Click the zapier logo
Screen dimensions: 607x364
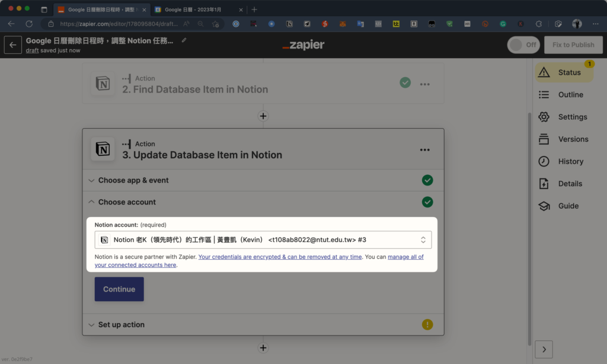(303, 45)
